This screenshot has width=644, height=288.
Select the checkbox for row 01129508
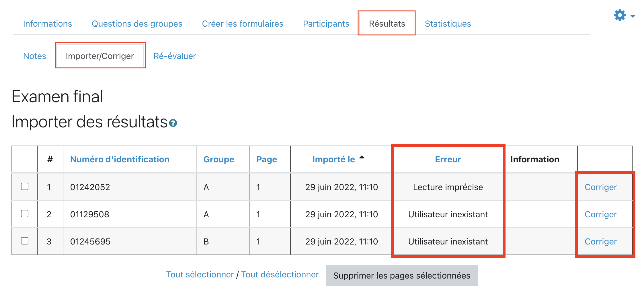pyautogui.click(x=25, y=214)
